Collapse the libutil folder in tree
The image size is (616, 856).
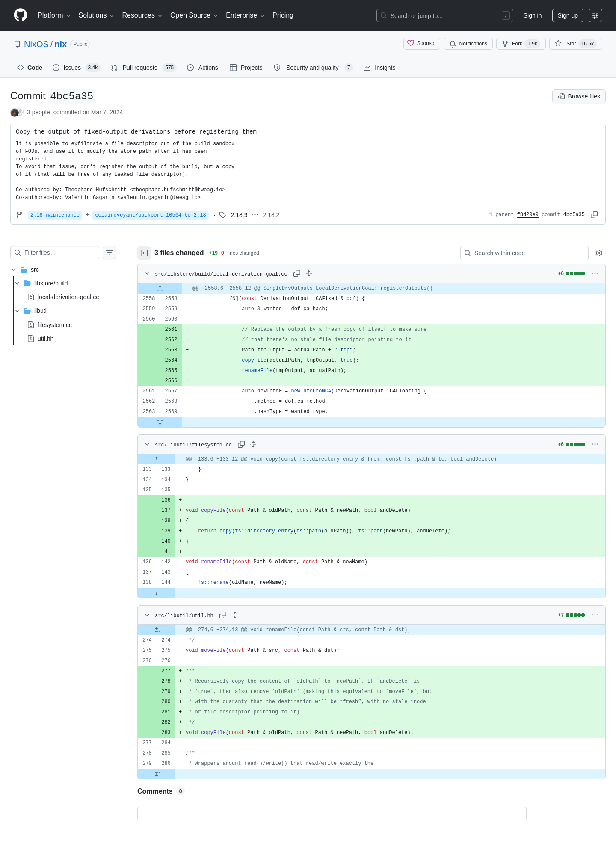(17, 311)
